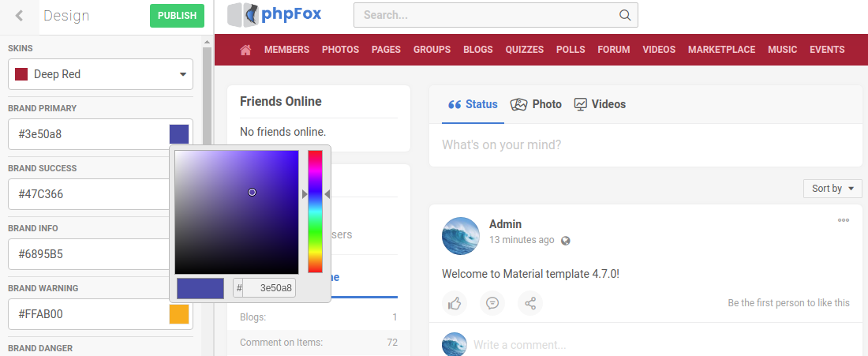Viewport: 868px width, 356px height.
Task: Open the post options three-dots menu
Action: pyautogui.click(x=844, y=220)
